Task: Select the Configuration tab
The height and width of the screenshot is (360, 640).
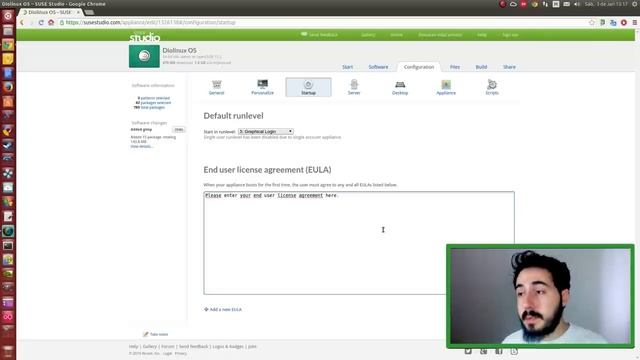Action: 419,67
